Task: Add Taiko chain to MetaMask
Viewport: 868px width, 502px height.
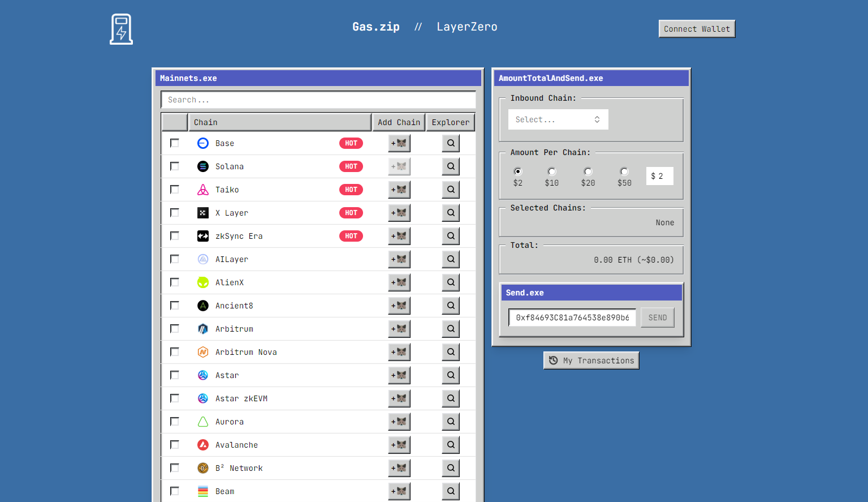Action: [399, 190]
